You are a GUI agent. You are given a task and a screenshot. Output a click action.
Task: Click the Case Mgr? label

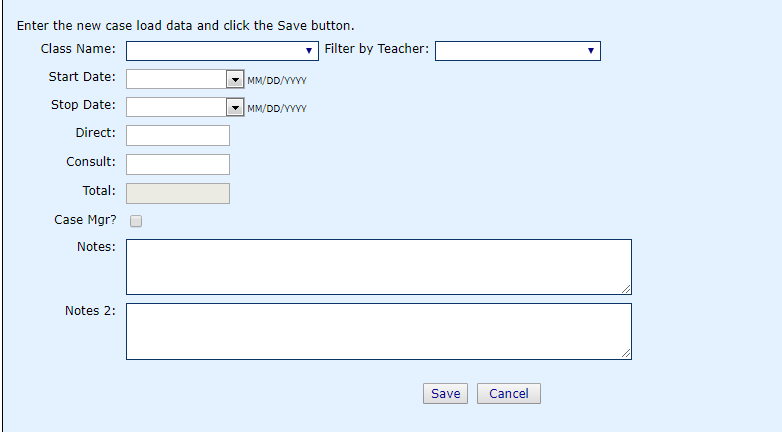tap(85, 220)
